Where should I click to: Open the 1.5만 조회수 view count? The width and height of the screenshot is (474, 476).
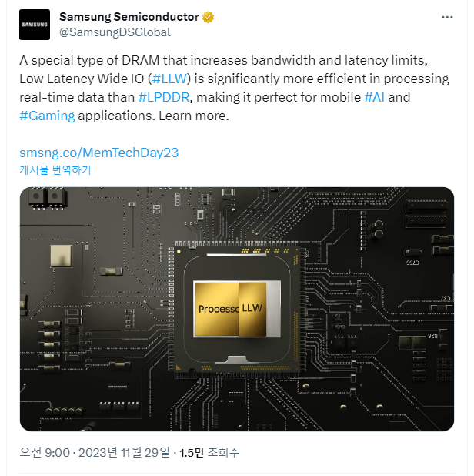[209, 452]
